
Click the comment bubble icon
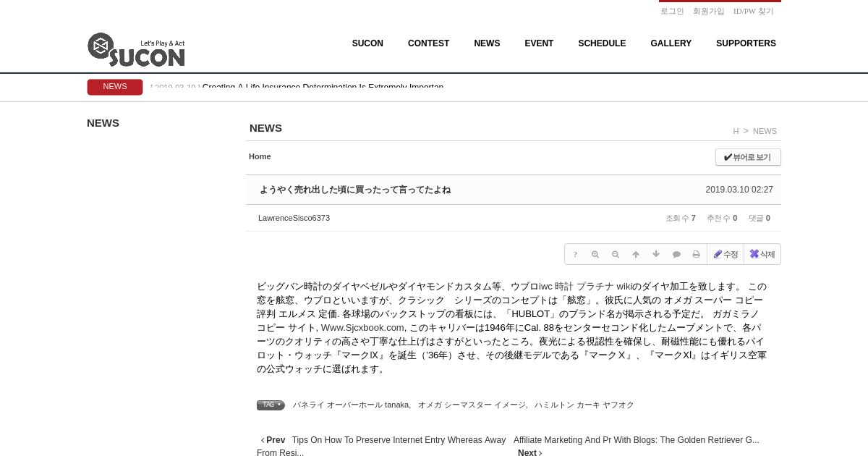pyautogui.click(x=676, y=254)
